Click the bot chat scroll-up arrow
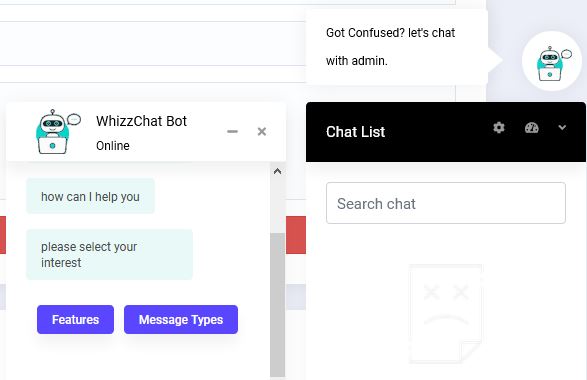Viewport: 587px width, 380px height. [x=277, y=171]
